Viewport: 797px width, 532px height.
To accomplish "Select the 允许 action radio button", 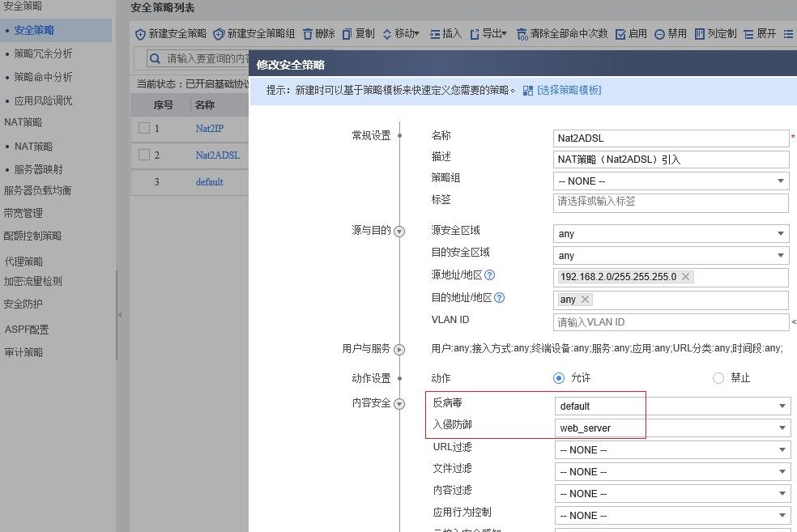I will (x=557, y=378).
